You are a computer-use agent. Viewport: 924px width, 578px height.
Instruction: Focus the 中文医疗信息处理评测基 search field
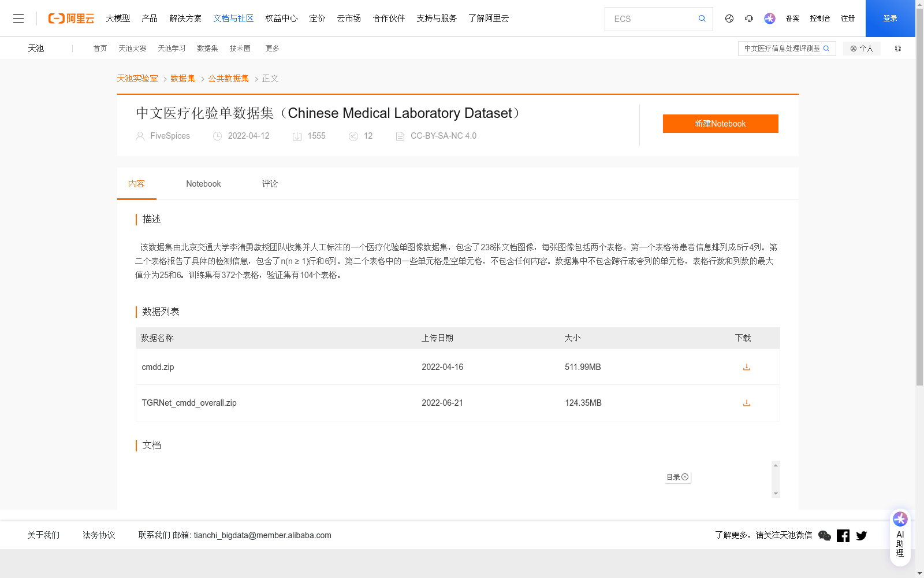coord(781,49)
